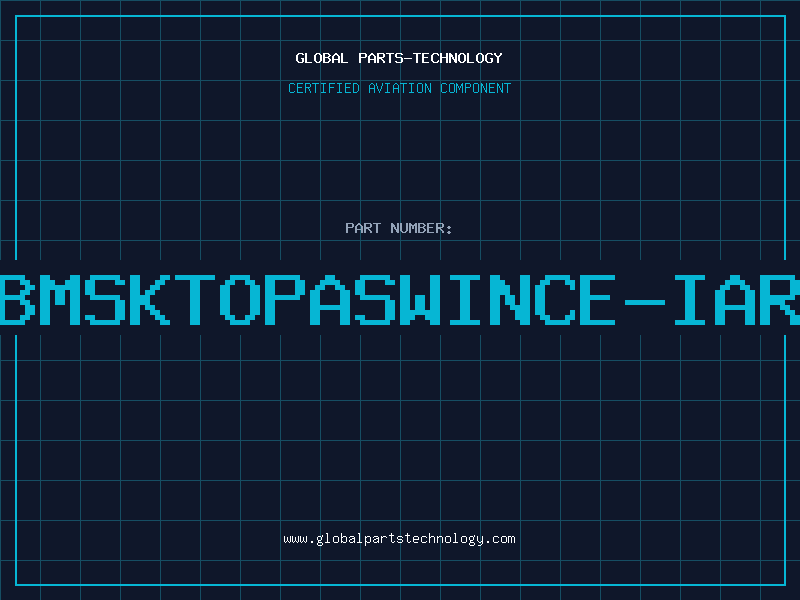Click the letter B in the part number
The height and width of the screenshot is (600, 800).
point(17,298)
